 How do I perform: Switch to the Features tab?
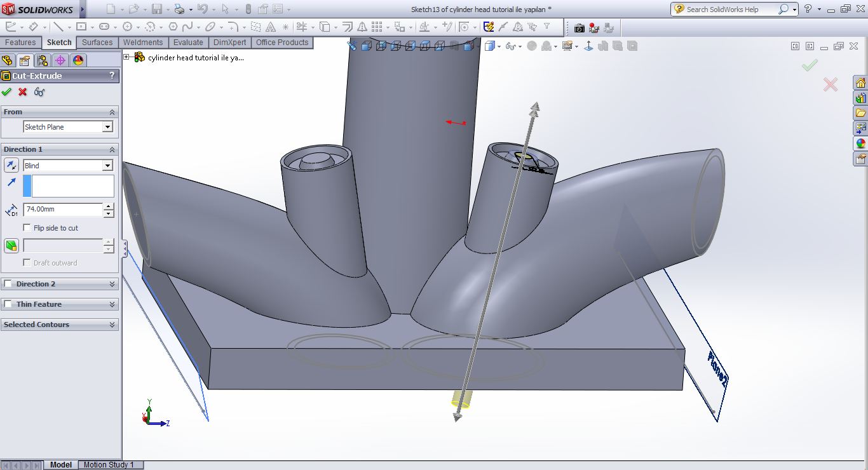20,43
